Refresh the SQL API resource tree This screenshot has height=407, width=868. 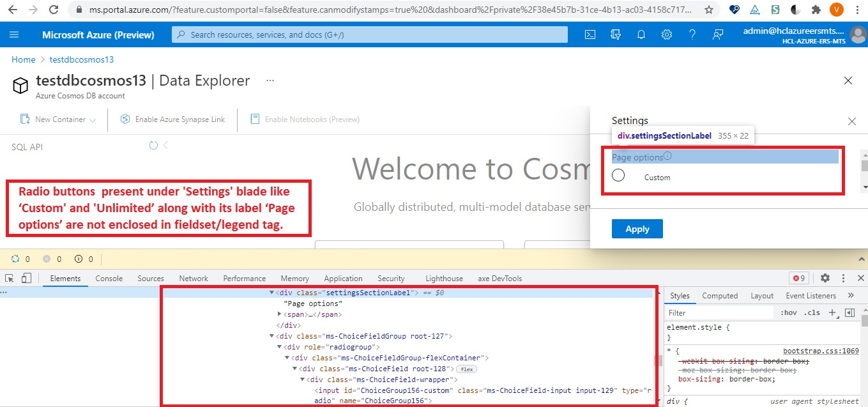(153, 146)
